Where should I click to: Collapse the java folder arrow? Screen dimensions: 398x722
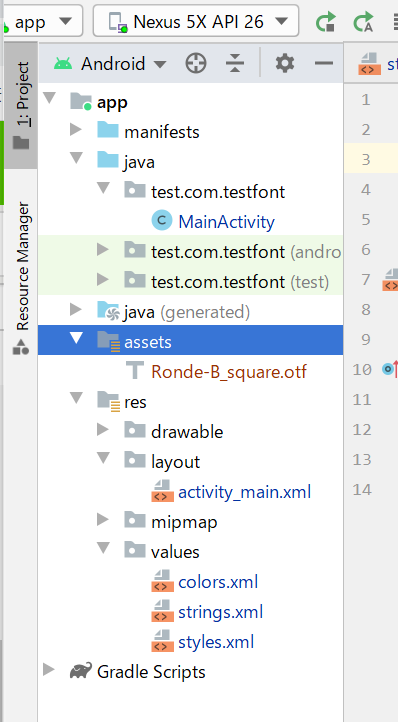coord(76,158)
